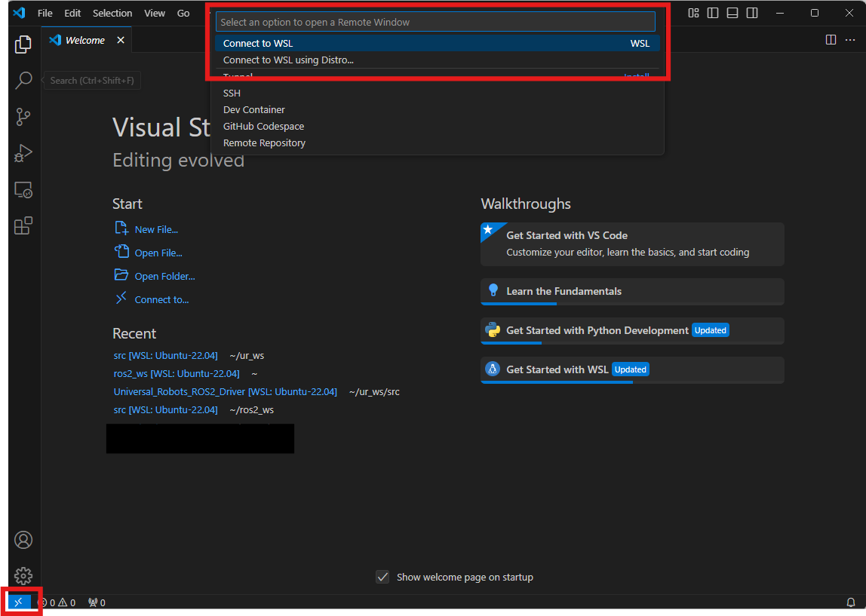Open the Edit menu
Viewport: 866px width, 616px height.
pyautogui.click(x=72, y=14)
